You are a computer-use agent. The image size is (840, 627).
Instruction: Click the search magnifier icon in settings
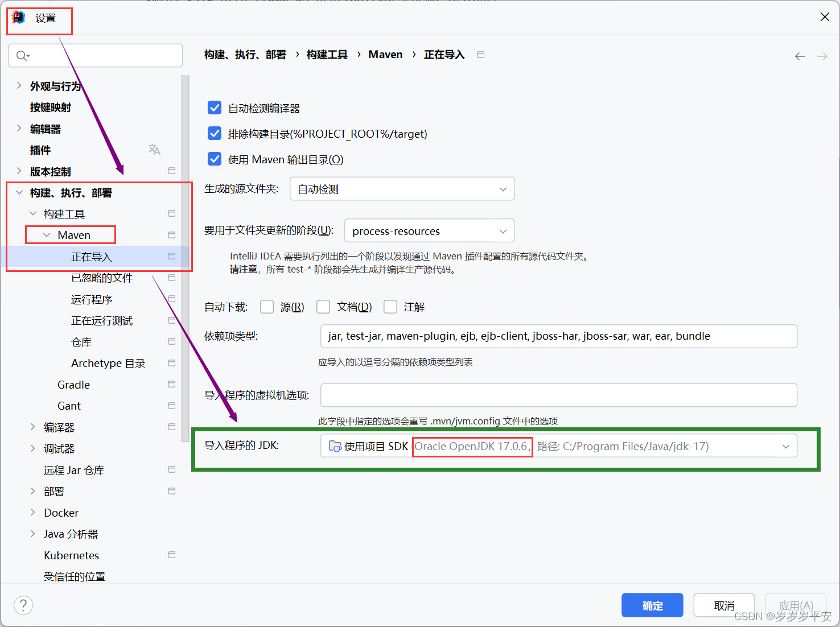click(x=23, y=55)
